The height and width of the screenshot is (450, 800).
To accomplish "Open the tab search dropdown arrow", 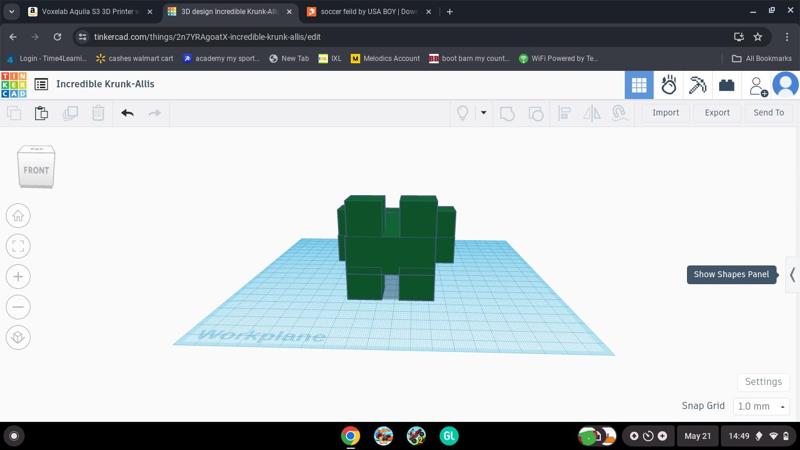I will click(x=11, y=12).
